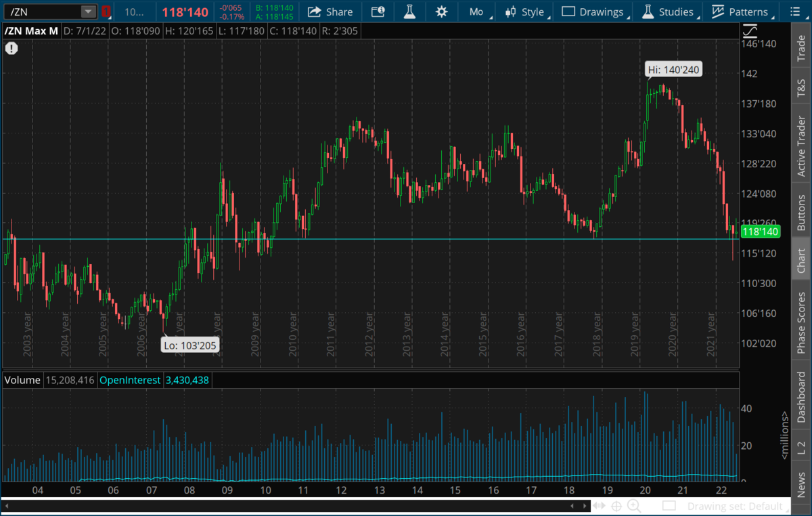Open the Style dropdown menu
This screenshot has height=516, width=812.
point(527,12)
